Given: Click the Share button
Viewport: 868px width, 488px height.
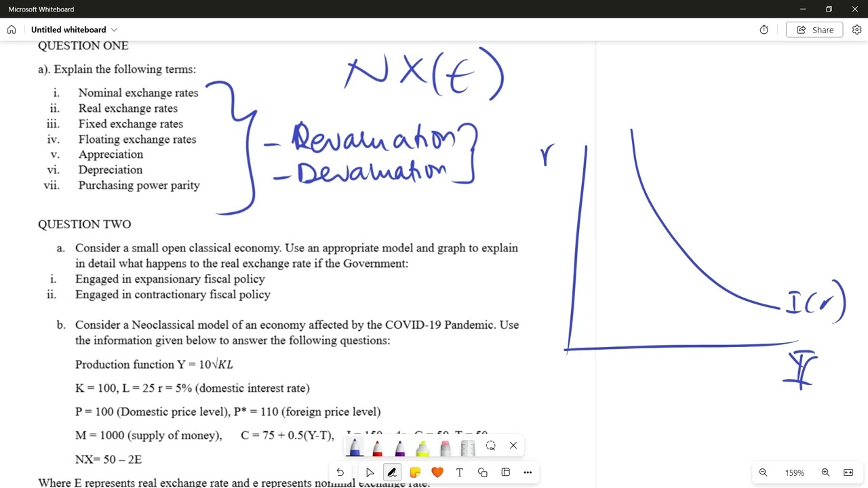Looking at the screenshot, I should pyautogui.click(x=814, y=30).
